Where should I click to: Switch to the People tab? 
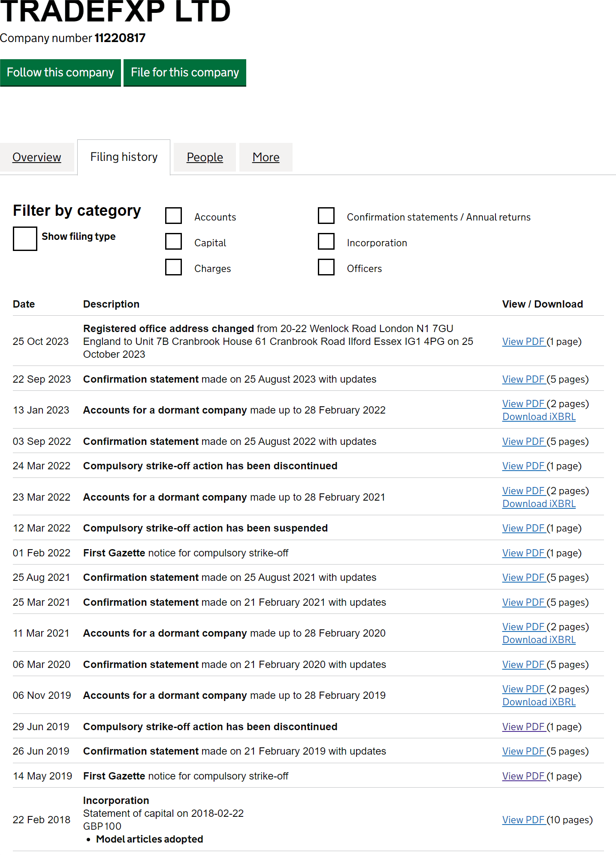[205, 157]
